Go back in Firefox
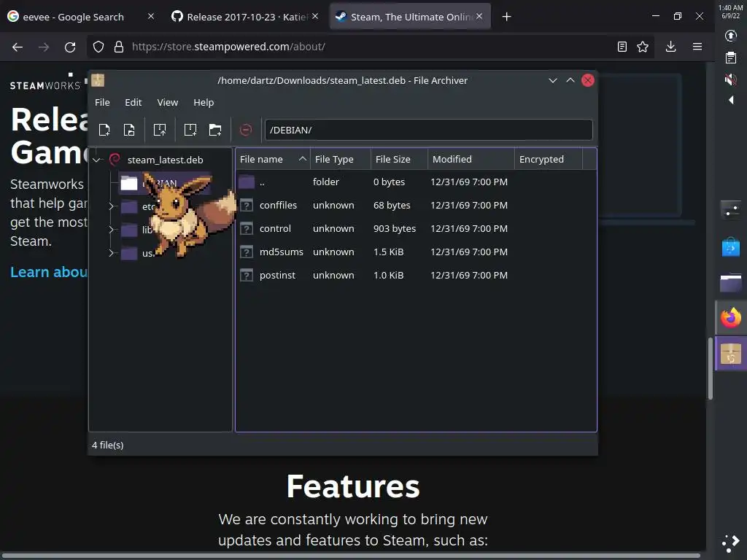 click(x=18, y=47)
